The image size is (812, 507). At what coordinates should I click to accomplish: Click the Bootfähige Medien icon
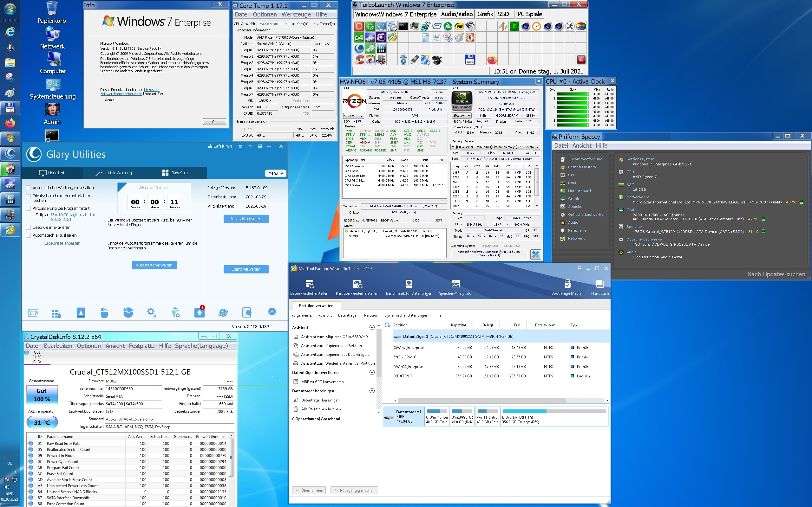tap(567, 287)
